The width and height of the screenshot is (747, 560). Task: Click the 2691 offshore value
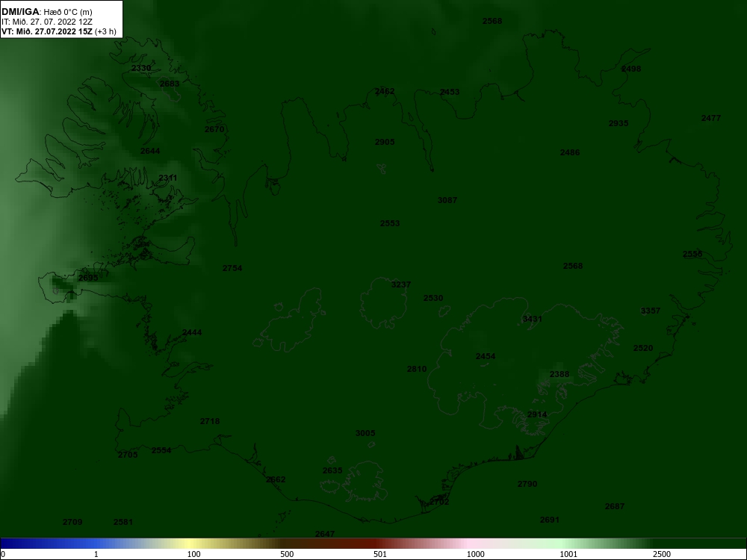[x=550, y=520]
